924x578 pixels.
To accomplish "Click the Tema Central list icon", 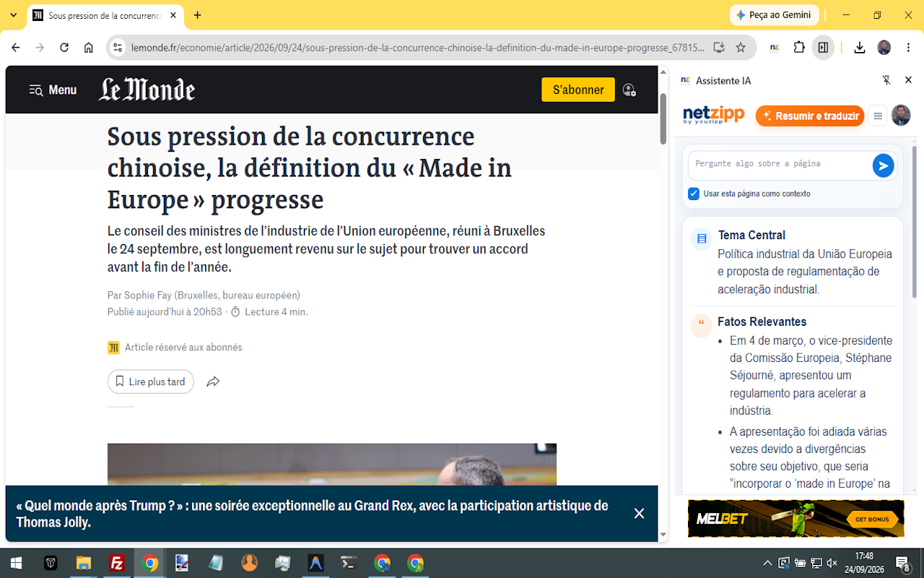I will click(702, 238).
